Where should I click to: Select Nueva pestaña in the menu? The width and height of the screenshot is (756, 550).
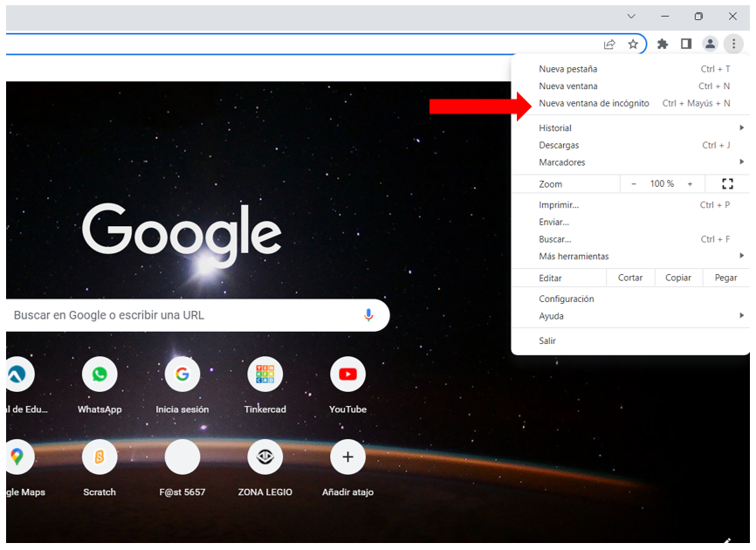(630, 69)
